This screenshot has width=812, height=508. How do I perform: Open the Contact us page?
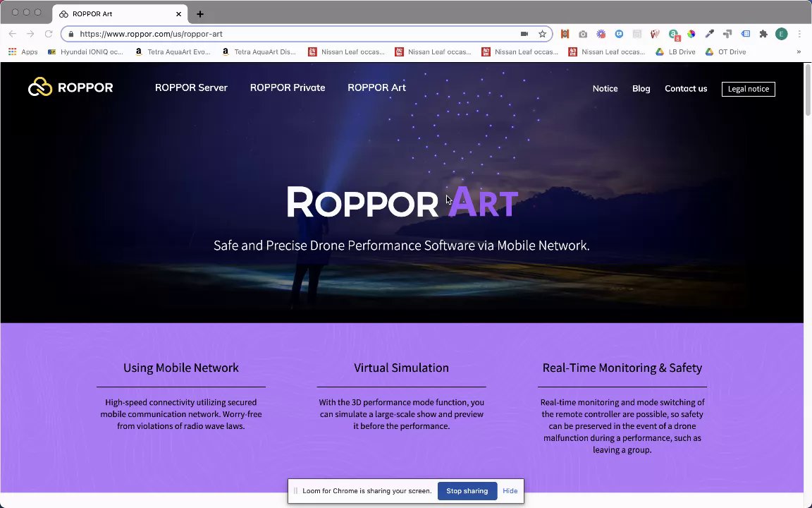[686, 89]
